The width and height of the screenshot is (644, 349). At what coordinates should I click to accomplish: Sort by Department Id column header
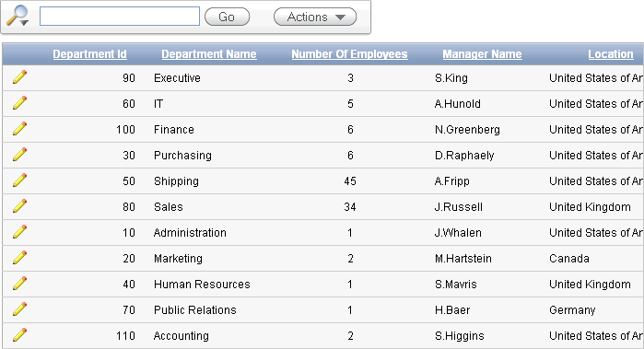pos(90,54)
